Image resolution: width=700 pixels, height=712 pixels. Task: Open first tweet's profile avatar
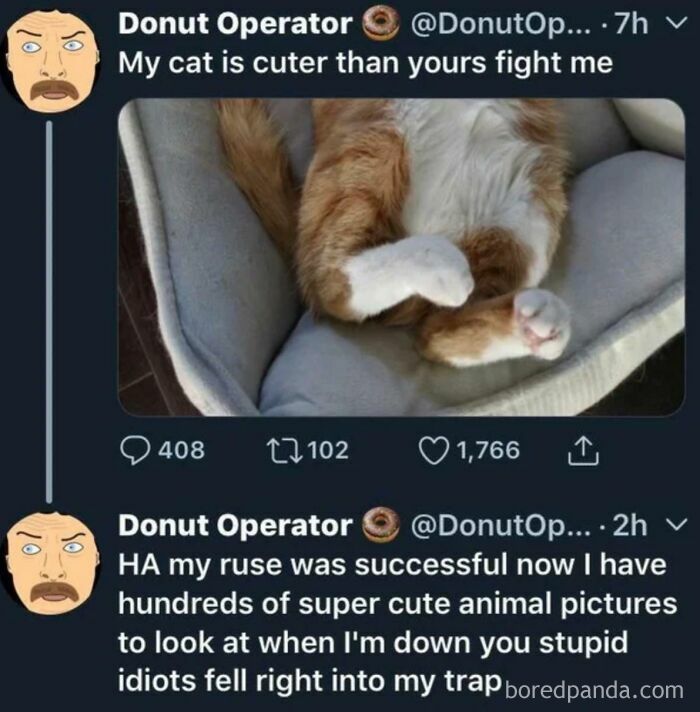click(x=50, y=60)
